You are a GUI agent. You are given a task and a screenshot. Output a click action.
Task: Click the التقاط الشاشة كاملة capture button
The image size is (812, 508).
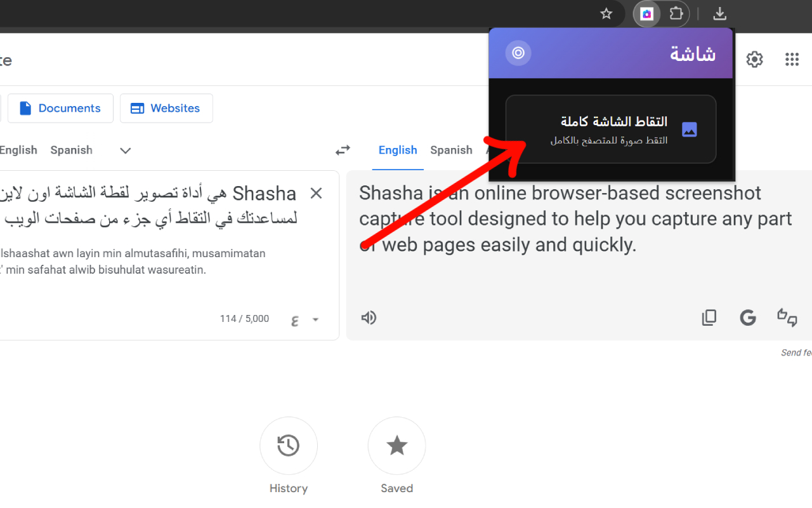[611, 130]
